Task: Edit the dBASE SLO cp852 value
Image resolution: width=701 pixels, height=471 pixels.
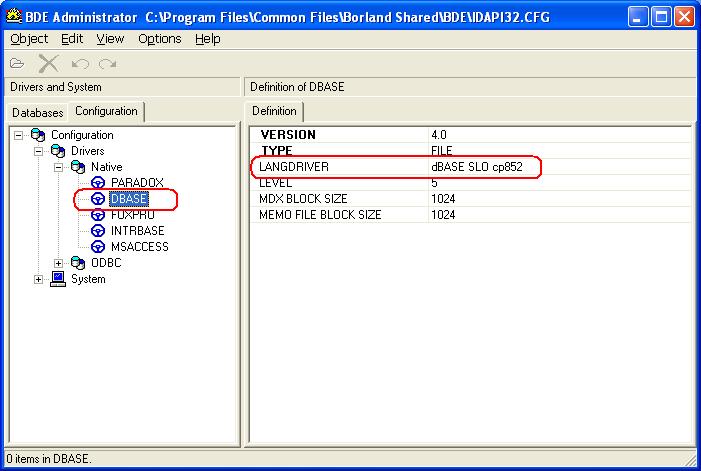Action: (477, 167)
